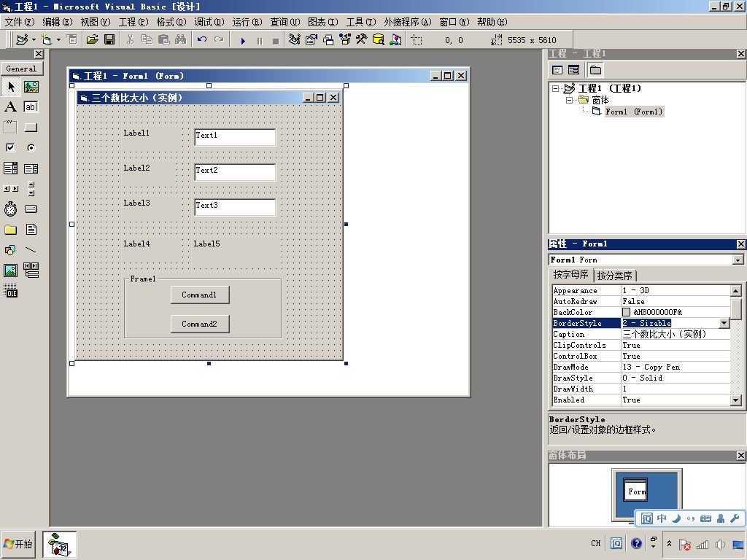Switch to the 按字母序 tab
The height and width of the screenshot is (560, 747).
tap(570, 275)
